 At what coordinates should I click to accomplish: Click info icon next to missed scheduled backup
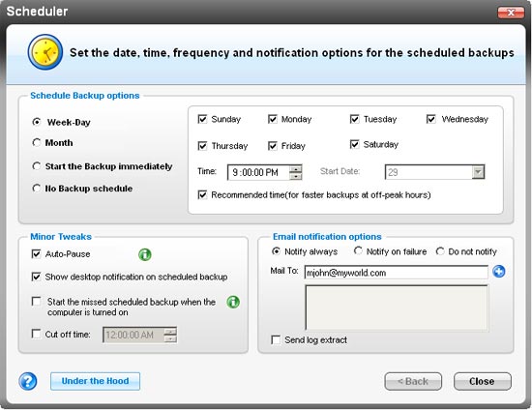[x=233, y=302]
